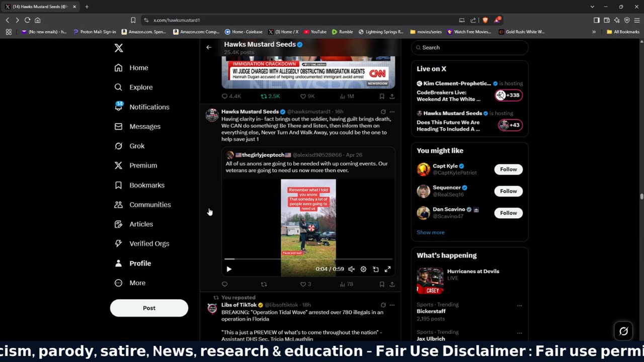
Task: Click the browser home button
Action: [37, 20]
